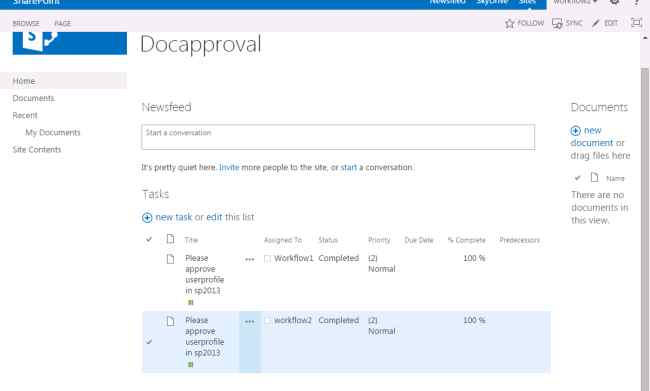
Task: Click the Docapproval page title
Action: [x=201, y=44]
